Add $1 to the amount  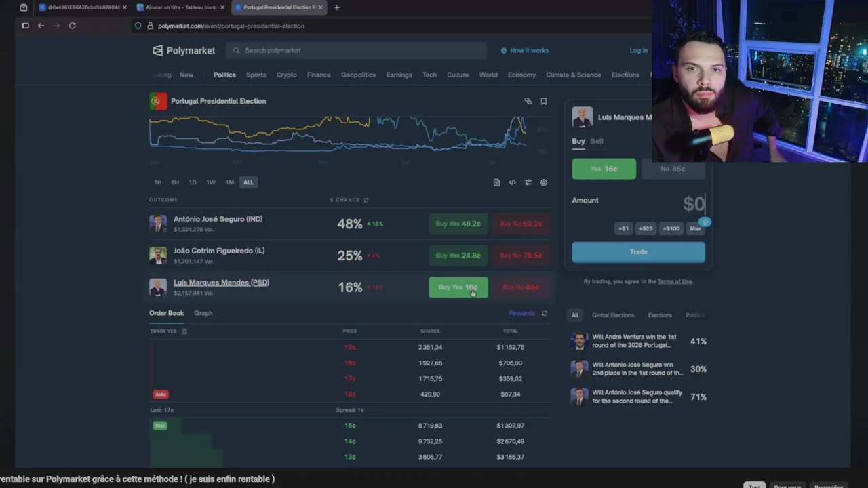click(623, 229)
